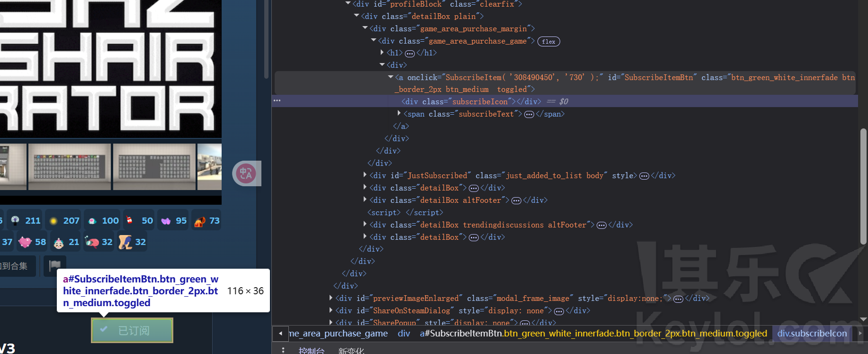Select the plain div breadcrumb item

(x=404, y=333)
